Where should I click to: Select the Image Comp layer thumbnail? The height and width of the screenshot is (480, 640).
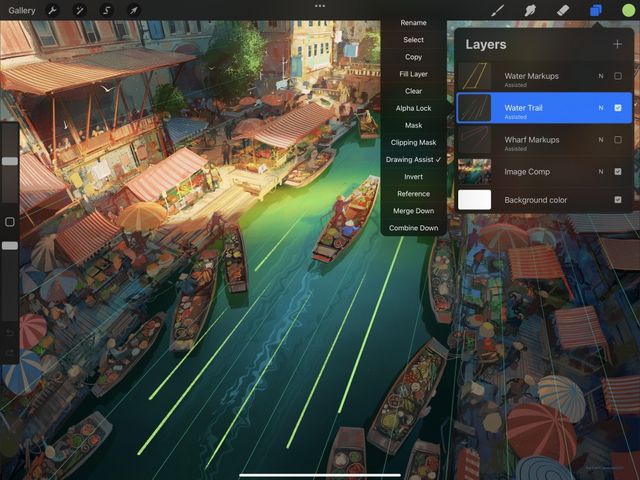474,171
